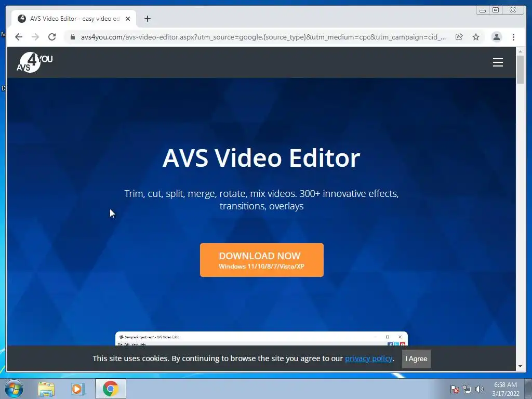The image size is (532, 399).
Task: View site security lock information
Action: coord(73,37)
